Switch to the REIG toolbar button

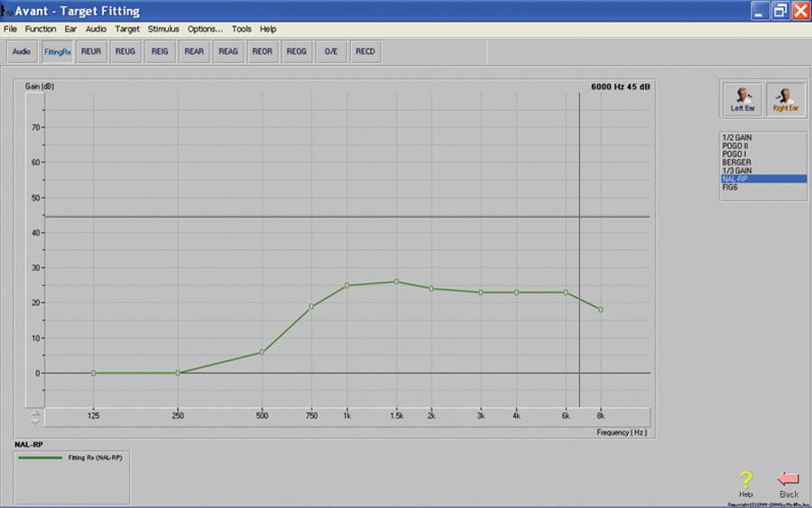(x=160, y=51)
